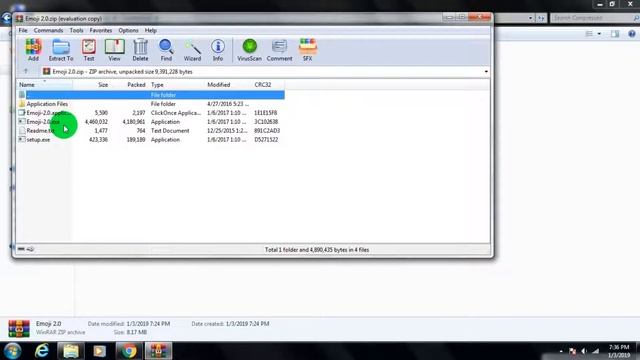This screenshot has height=360, width=640.
Task: Click the volume icon in system tray
Action: click(584, 351)
